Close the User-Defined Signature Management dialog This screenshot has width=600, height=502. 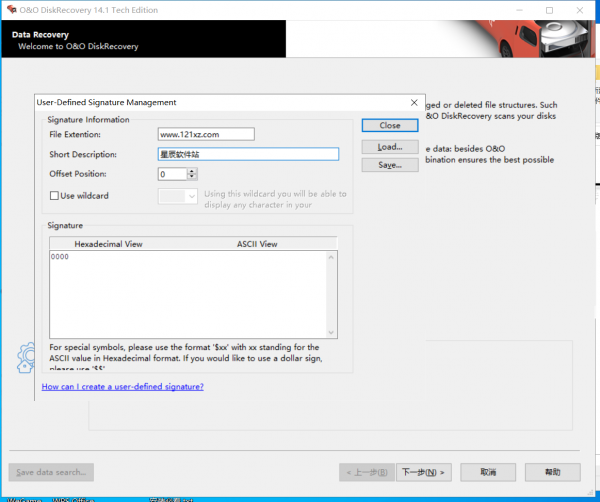414,103
